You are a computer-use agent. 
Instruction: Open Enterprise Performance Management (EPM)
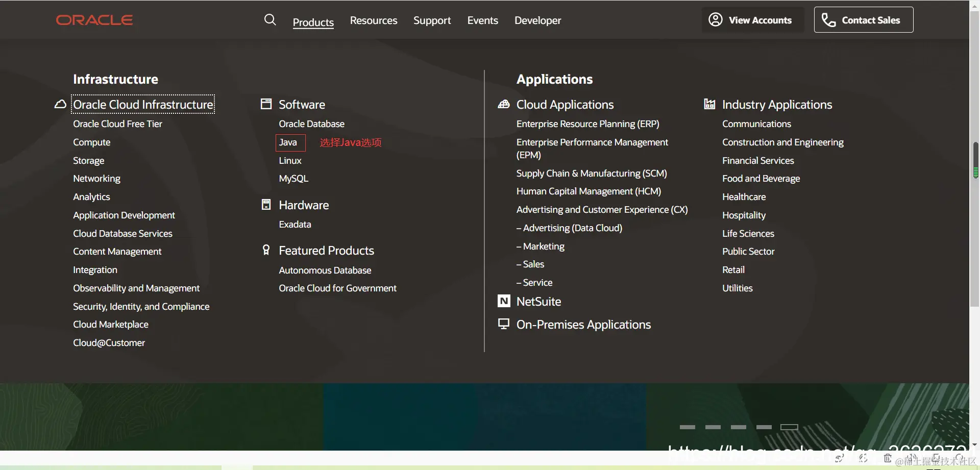[592, 149]
